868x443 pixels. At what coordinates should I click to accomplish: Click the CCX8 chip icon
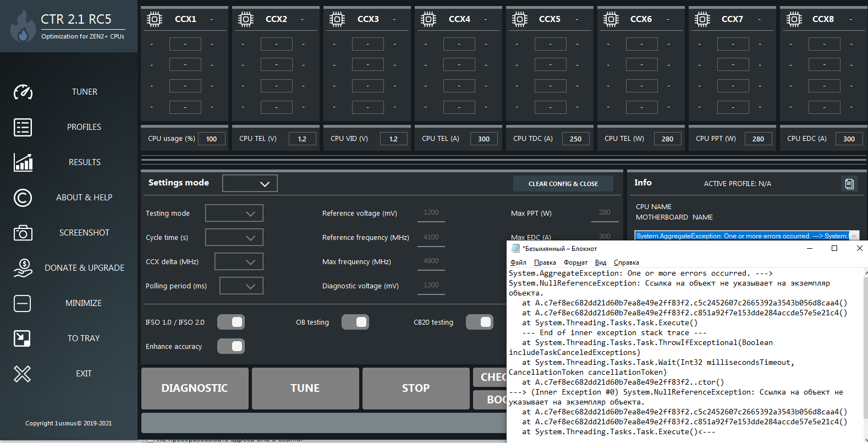pos(794,19)
